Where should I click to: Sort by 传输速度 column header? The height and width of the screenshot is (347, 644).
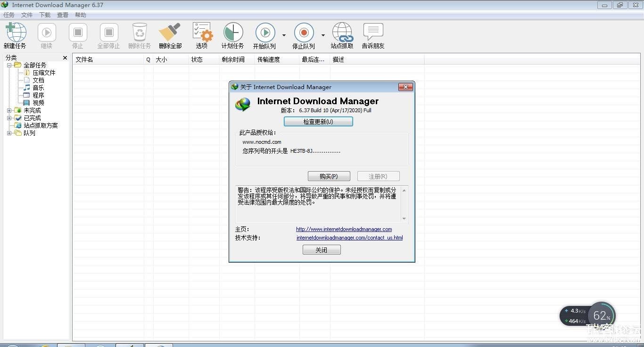tap(277, 59)
